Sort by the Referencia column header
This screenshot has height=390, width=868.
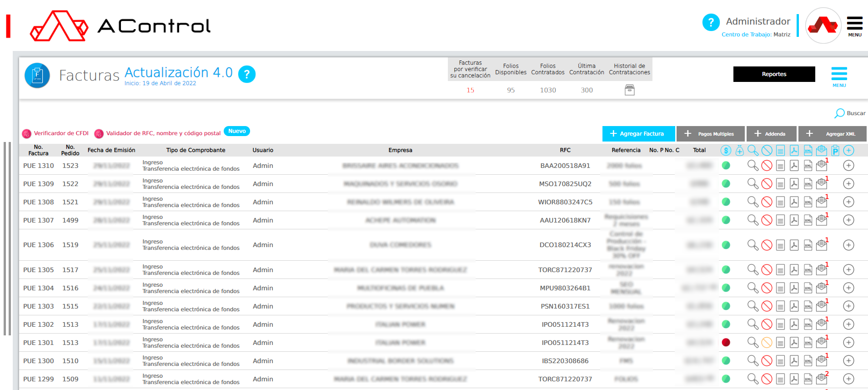[x=626, y=150]
